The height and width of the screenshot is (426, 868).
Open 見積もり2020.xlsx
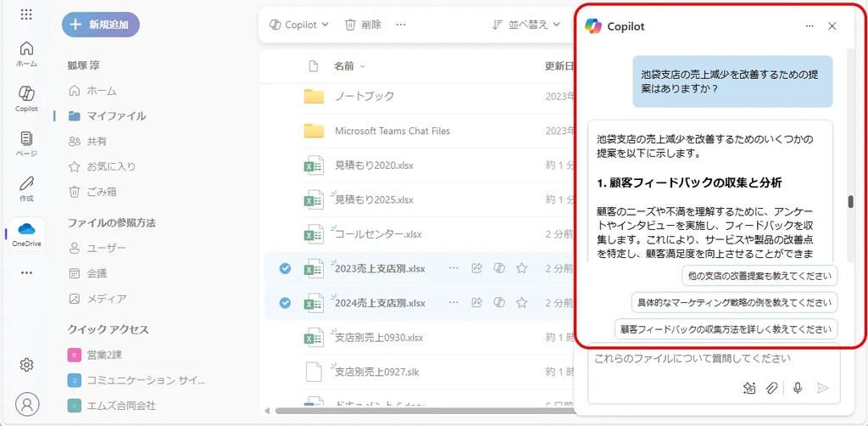pyautogui.click(x=374, y=165)
